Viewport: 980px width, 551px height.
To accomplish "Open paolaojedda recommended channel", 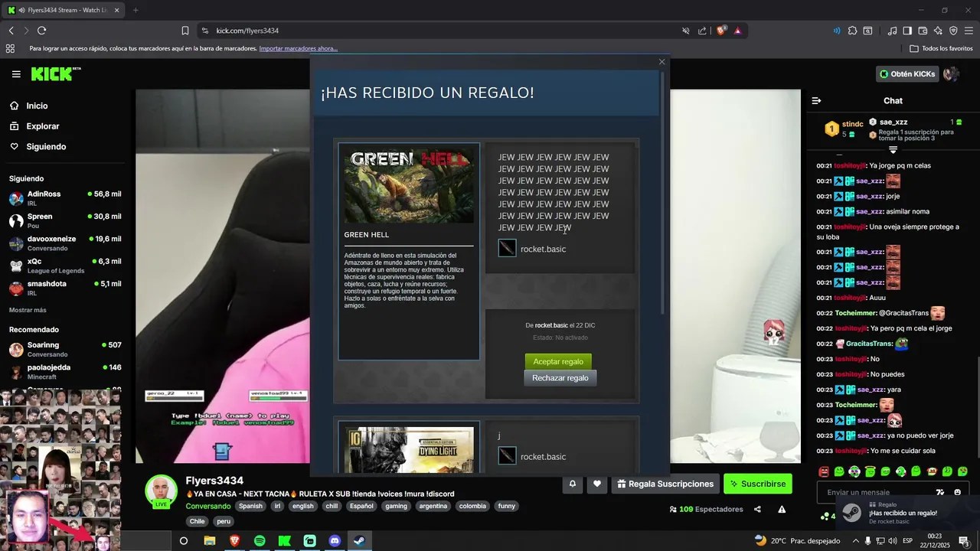I will [65, 372].
